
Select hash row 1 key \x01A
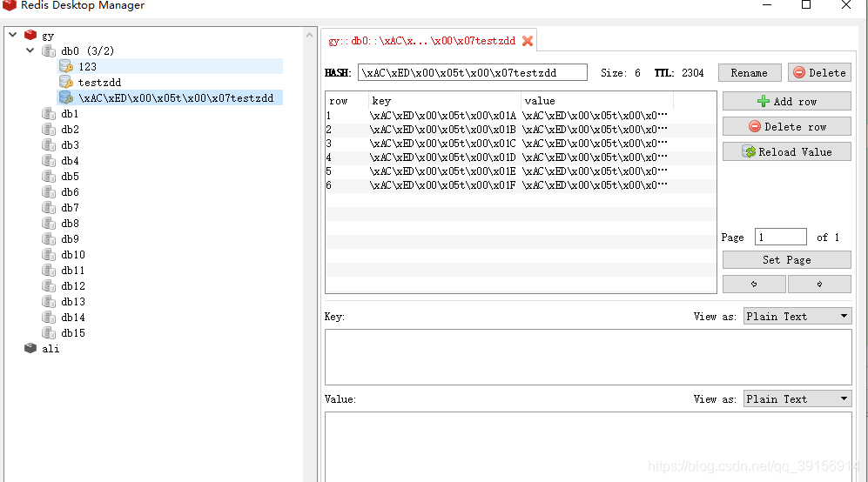tap(443, 116)
